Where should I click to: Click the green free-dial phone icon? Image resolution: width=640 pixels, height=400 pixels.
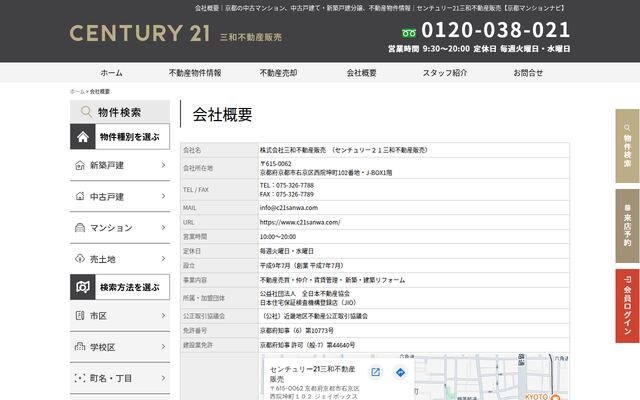[409, 33]
